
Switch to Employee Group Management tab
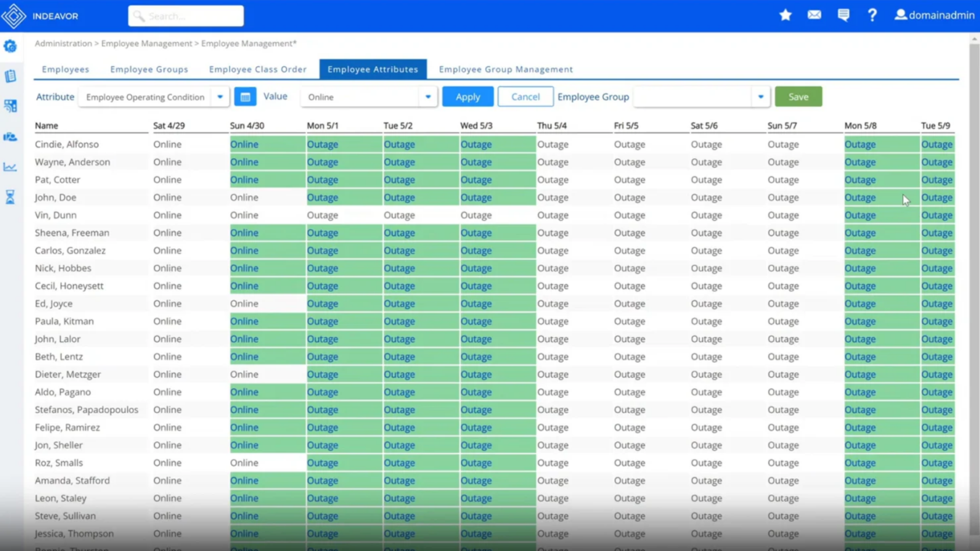pos(506,69)
